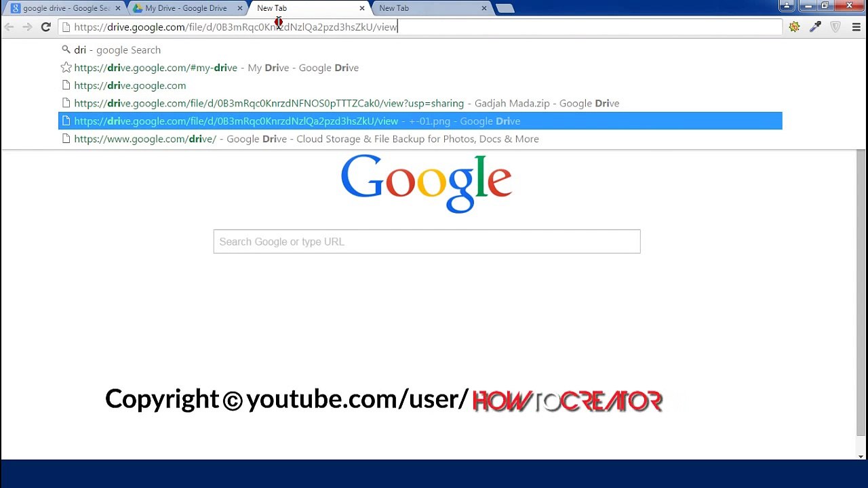
Task: Click the scrollbar down arrow
Action: (861, 456)
